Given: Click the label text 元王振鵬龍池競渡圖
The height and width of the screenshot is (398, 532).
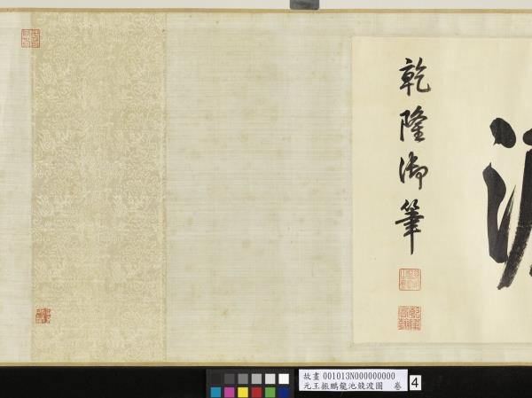Looking at the screenshot, I should coord(342,386).
